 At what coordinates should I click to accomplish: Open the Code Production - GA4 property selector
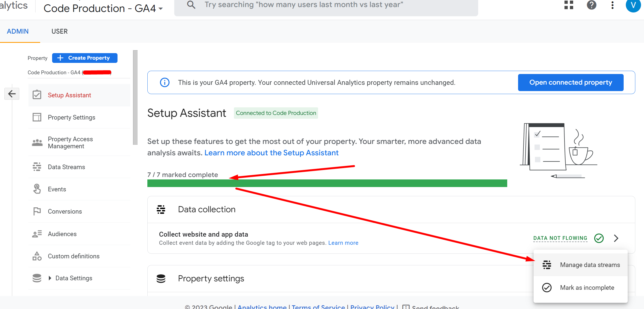103,8
